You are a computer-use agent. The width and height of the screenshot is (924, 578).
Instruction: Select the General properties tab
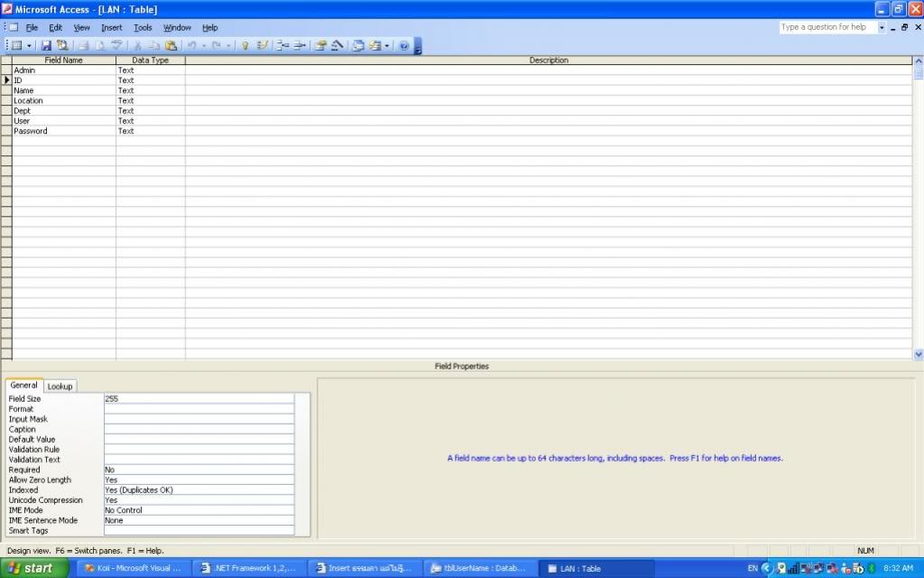click(23, 385)
